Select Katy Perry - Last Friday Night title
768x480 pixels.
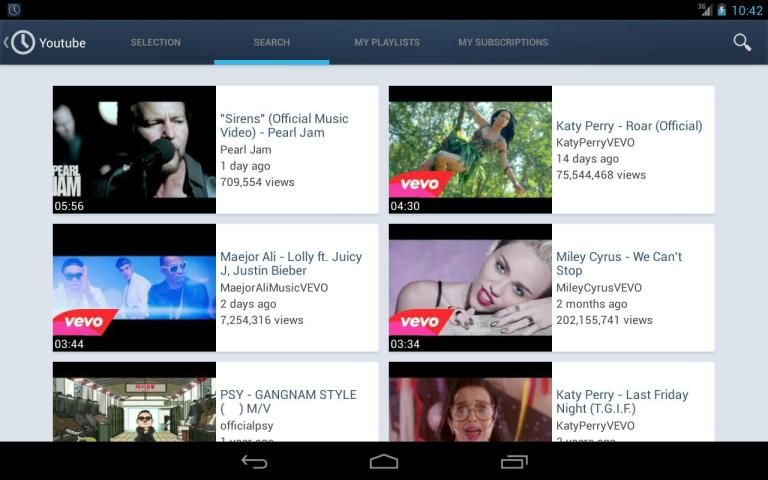(x=622, y=401)
